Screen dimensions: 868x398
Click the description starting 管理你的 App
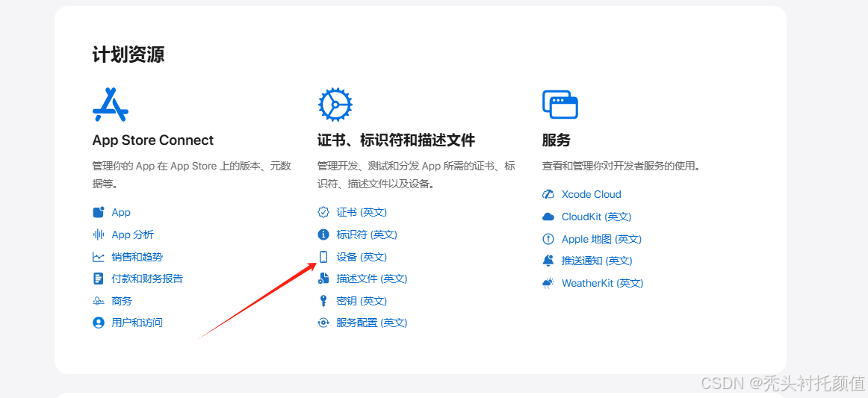click(x=192, y=175)
